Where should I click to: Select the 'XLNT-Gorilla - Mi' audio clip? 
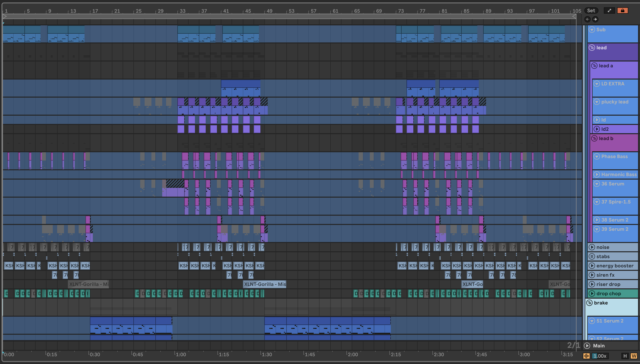(x=88, y=284)
